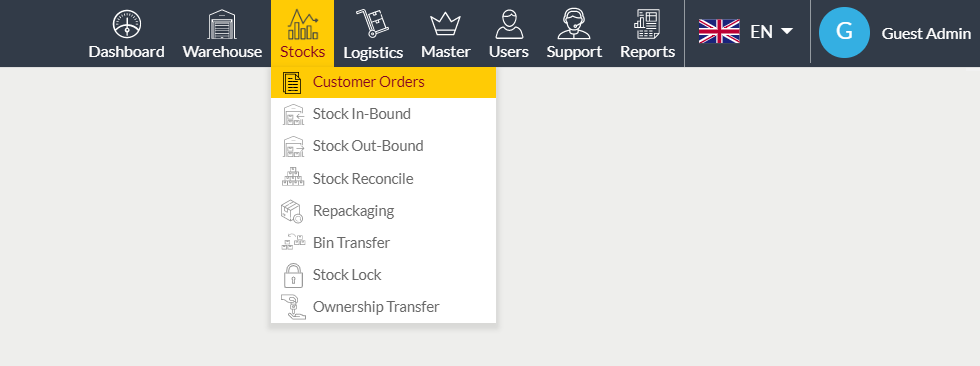Open the Warehouse building icon

(x=222, y=24)
